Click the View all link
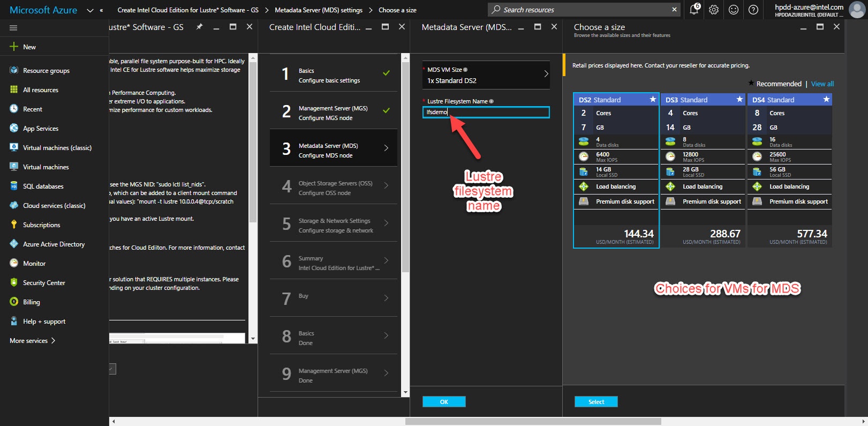 822,84
